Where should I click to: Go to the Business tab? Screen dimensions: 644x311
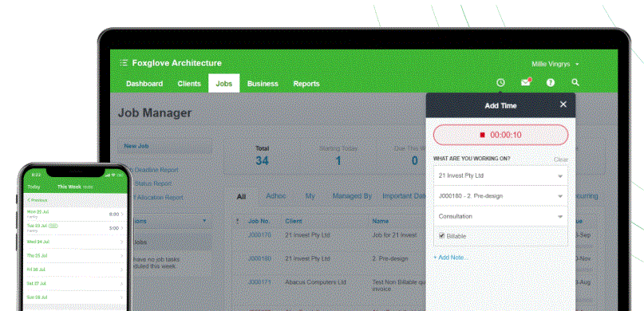(263, 83)
